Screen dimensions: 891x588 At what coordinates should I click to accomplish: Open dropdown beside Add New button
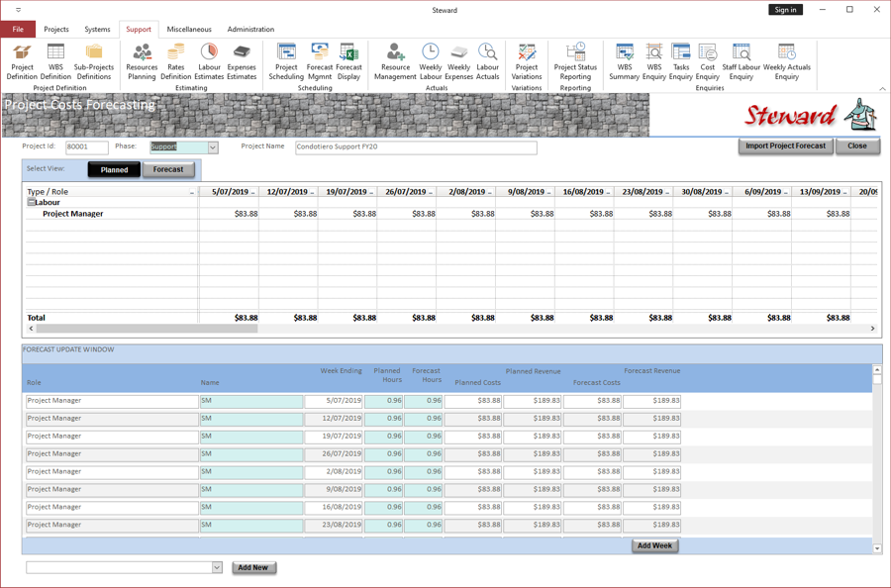click(x=217, y=567)
